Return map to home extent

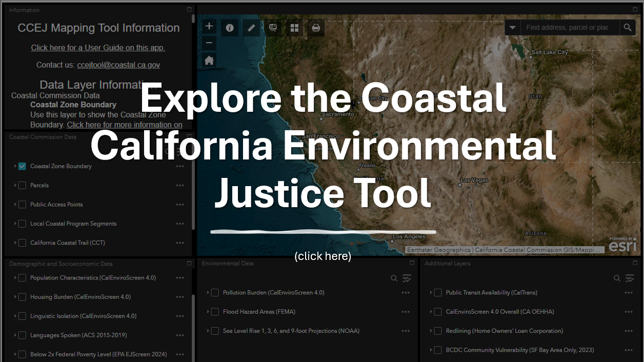tap(209, 60)
